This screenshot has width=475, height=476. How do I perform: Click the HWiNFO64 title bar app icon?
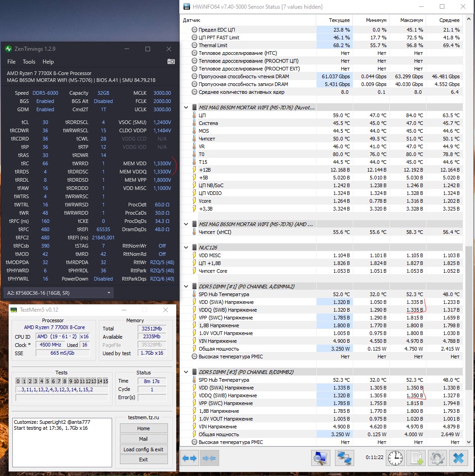[x=186, y=6]
